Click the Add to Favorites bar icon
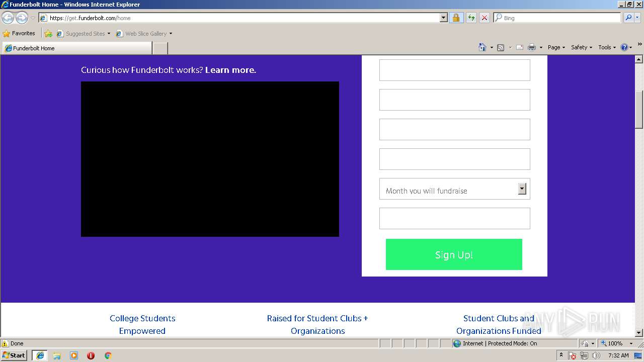 tap(48, 34)
